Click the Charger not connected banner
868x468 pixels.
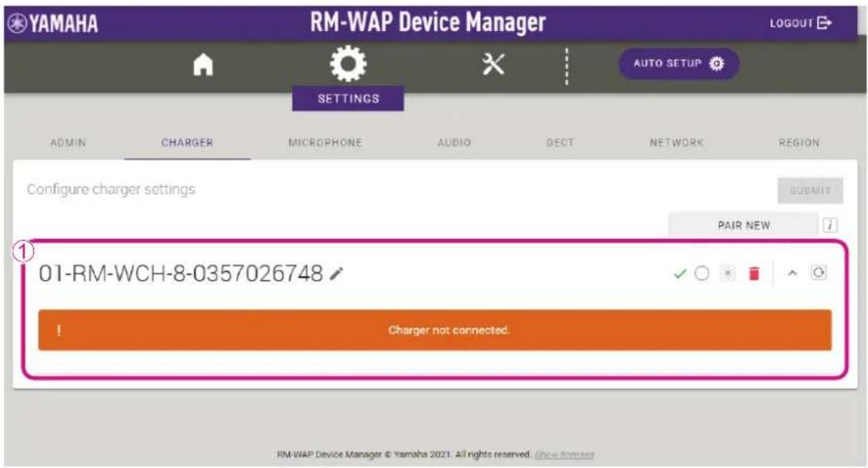coord(434,330)
